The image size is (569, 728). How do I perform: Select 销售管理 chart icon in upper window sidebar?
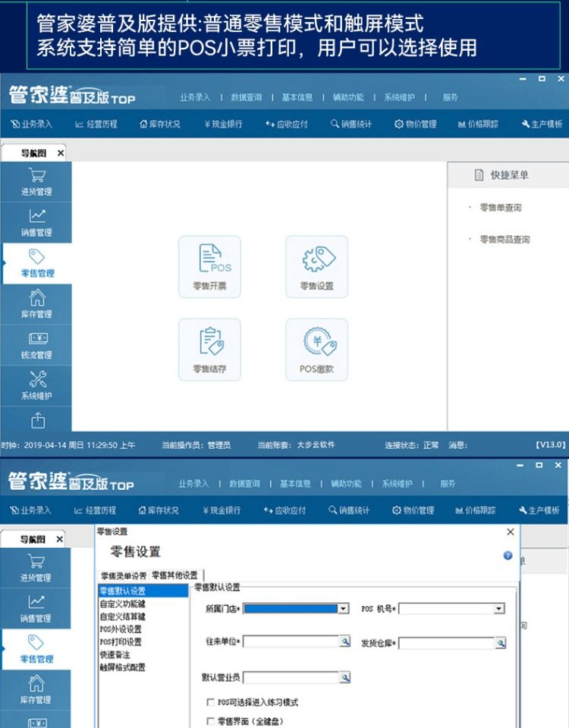pyautogui.click(x=36, y=222)
